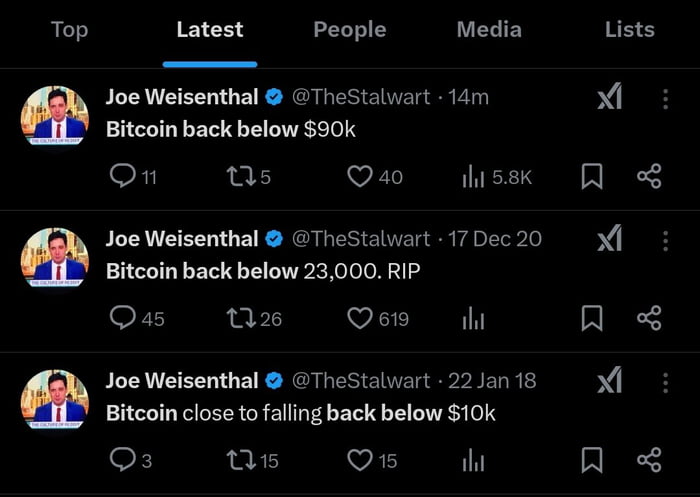Share the Bitcoin below $90k tweet
This screenshot has width=700, height=497.
click(649, 177)
